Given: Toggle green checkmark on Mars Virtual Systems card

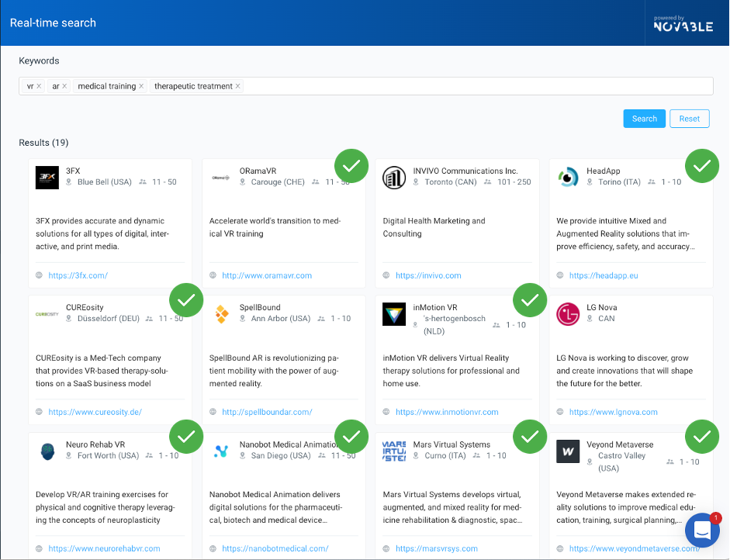Looking at the screenshot, I should [530, 437].
